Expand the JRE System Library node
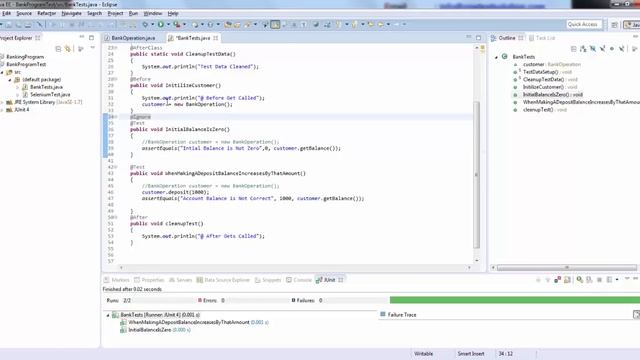This screenshot has width=640, height=360. tap(2, 102)
